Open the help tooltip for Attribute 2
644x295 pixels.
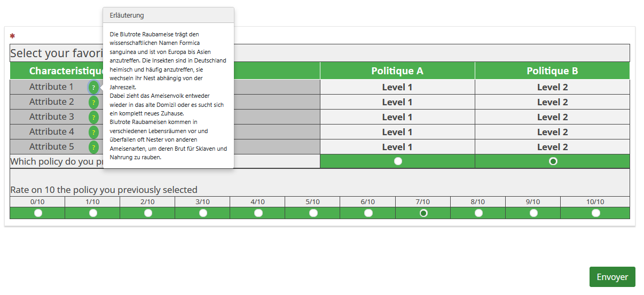93,102
